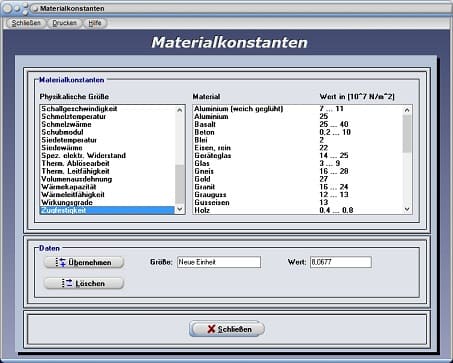Select Siedewärme in the list
The image size is (453, 363).
[107, 148]
